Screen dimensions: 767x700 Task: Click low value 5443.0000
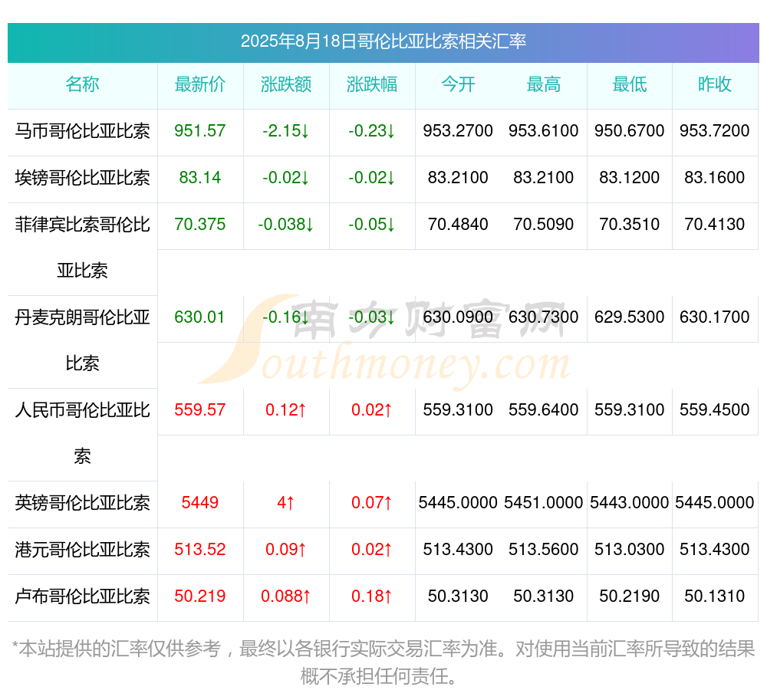point(630,502)
